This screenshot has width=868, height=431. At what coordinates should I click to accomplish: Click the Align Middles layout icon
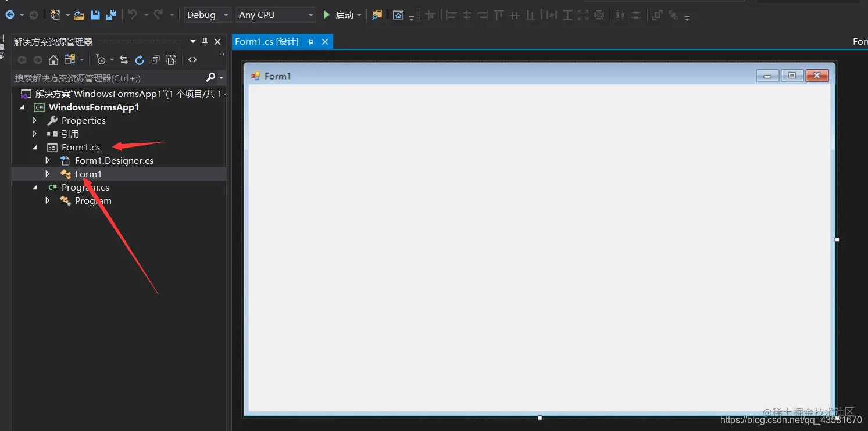(x=514, y=15)
